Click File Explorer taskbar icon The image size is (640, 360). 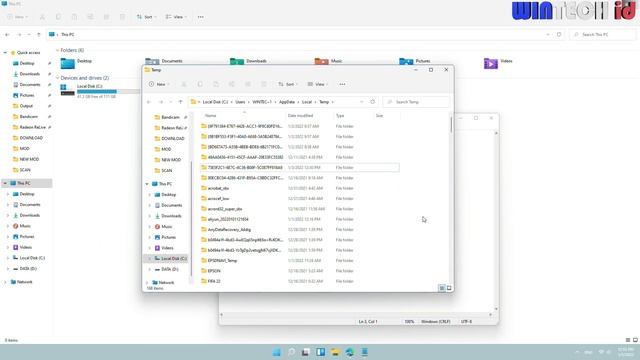(335, 352)
